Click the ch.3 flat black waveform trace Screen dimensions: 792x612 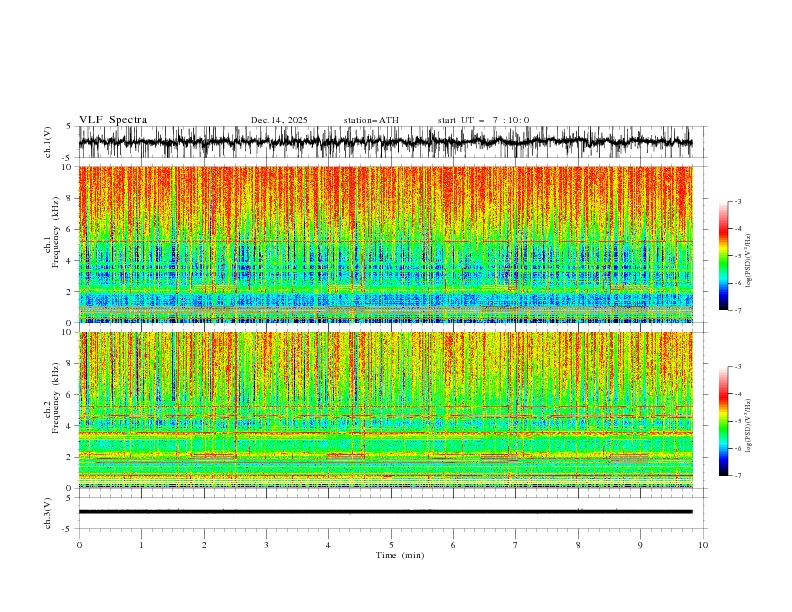(385, 512)
